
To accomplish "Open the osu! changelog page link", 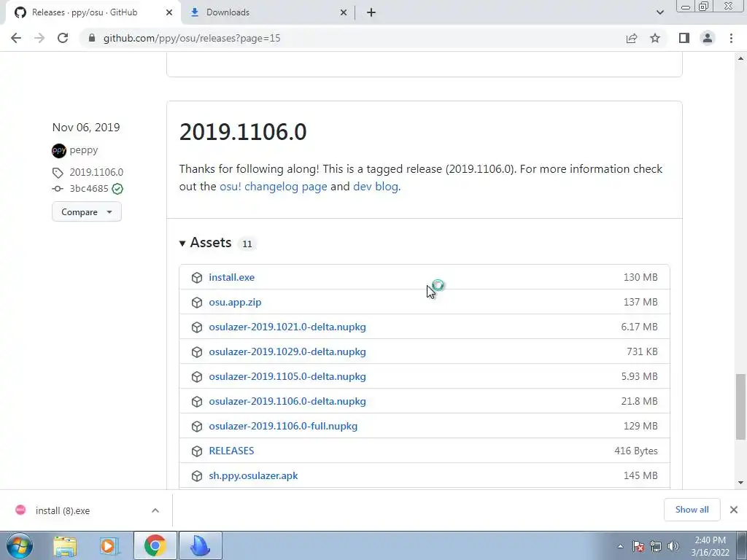I will click(274, 187).
